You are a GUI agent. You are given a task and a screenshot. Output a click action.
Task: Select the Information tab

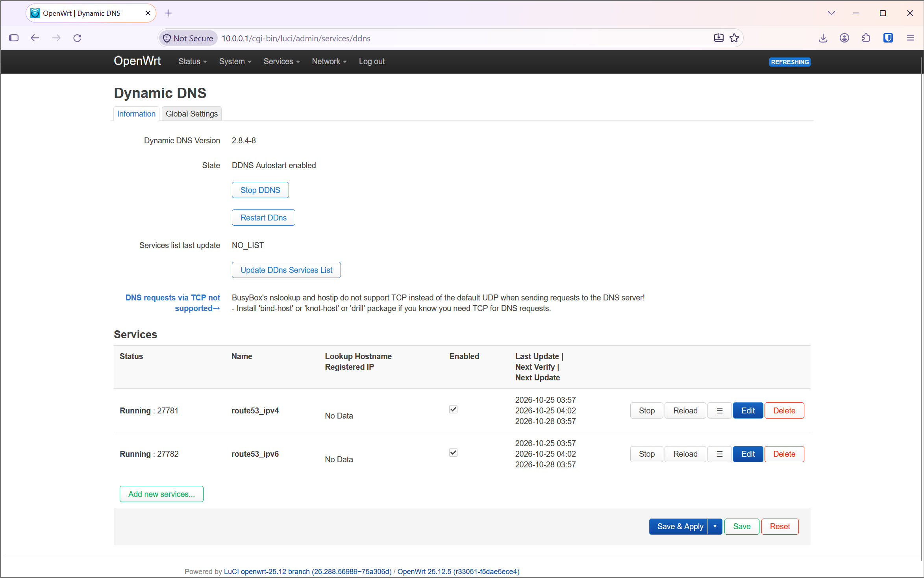pos(136,114)
